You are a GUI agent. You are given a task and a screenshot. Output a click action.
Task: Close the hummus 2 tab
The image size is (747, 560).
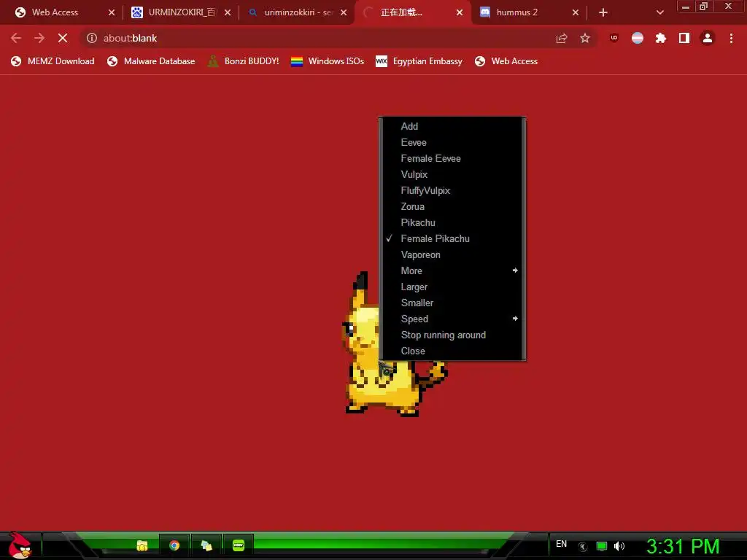point(576,12)
